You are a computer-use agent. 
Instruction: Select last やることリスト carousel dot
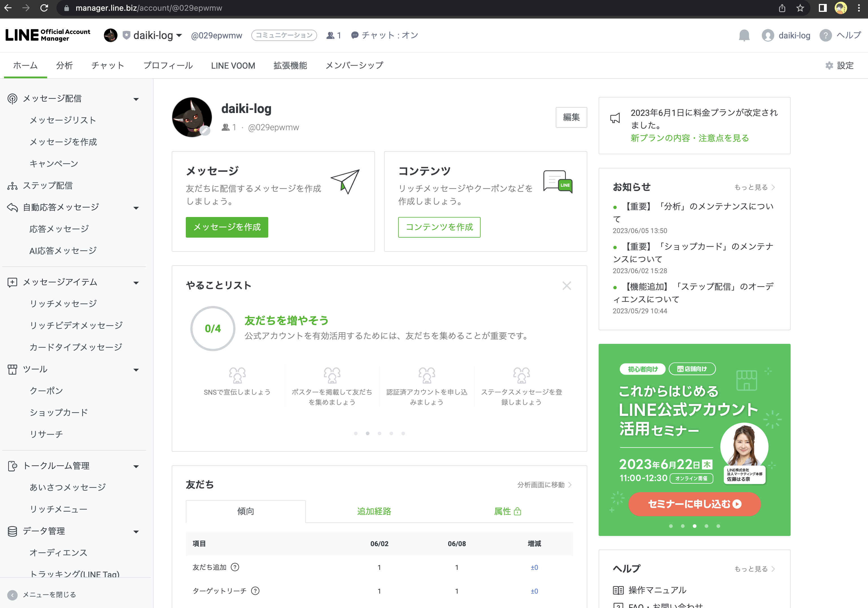[x=403, y=434]
